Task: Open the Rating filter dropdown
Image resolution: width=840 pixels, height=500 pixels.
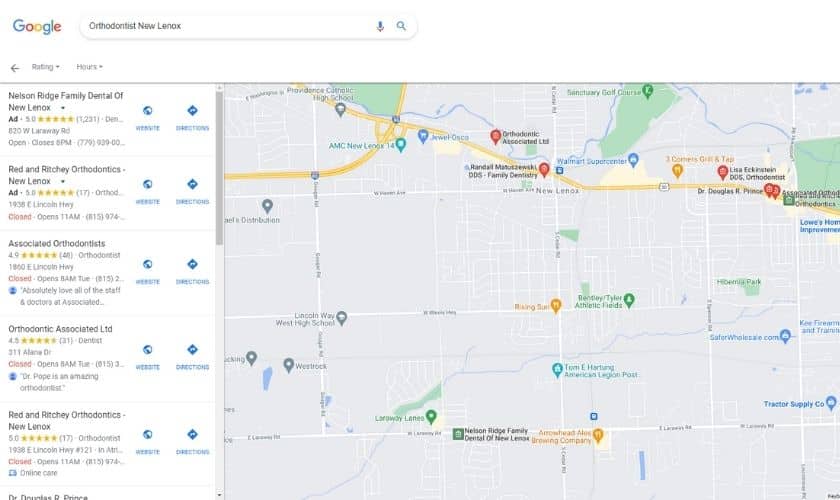Action: (46, 67)
